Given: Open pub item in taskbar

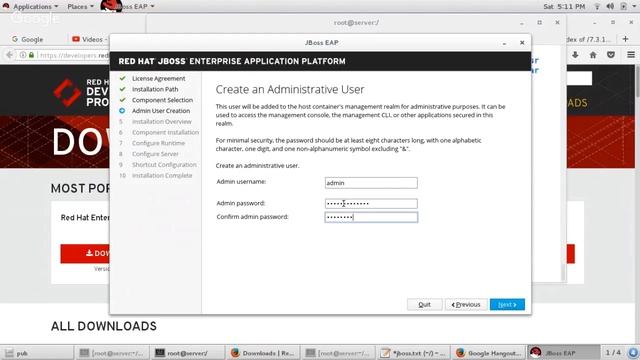Looking at the screenshot, I should (x=38, y=353).
